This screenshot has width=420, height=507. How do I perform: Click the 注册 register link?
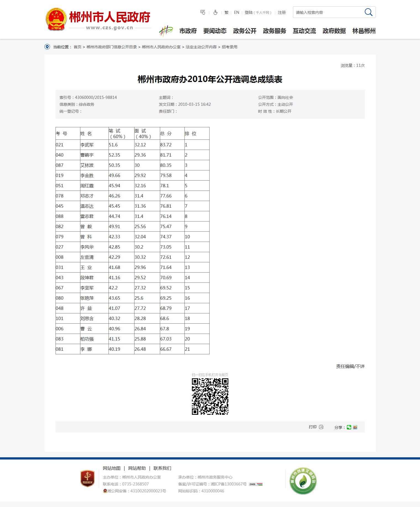(x=282, y=12)
